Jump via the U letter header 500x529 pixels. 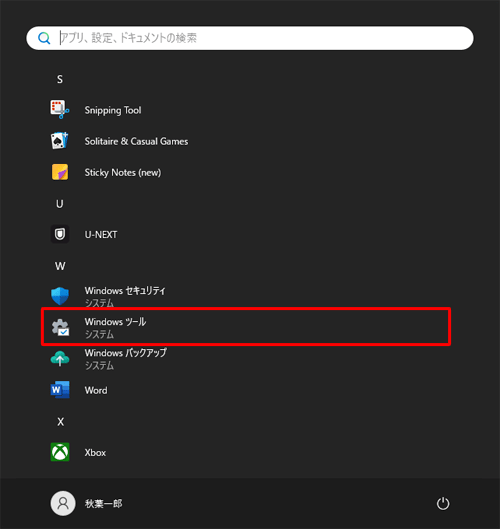point(60,204)
